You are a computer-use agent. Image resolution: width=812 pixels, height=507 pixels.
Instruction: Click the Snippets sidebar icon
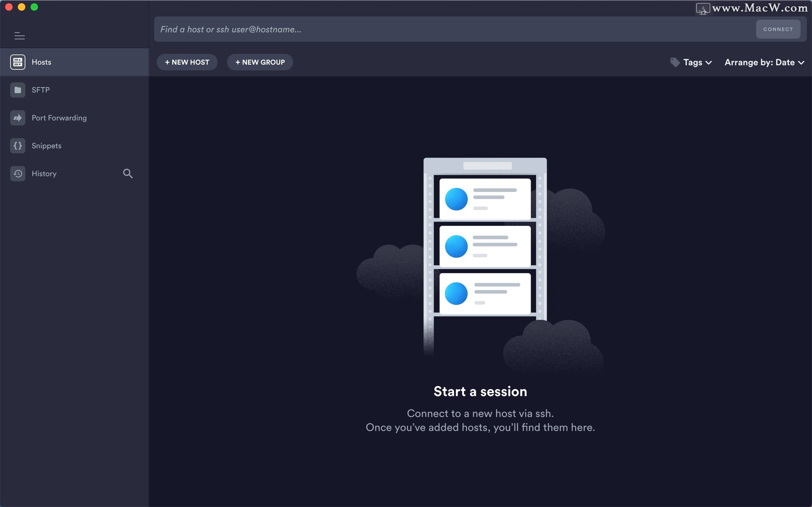(18, 145)
